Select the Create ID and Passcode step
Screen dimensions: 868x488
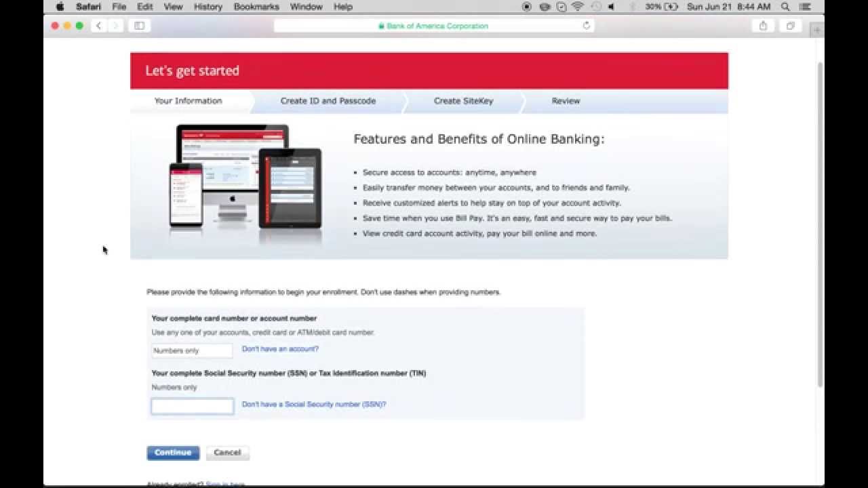[x=328, y=101]
